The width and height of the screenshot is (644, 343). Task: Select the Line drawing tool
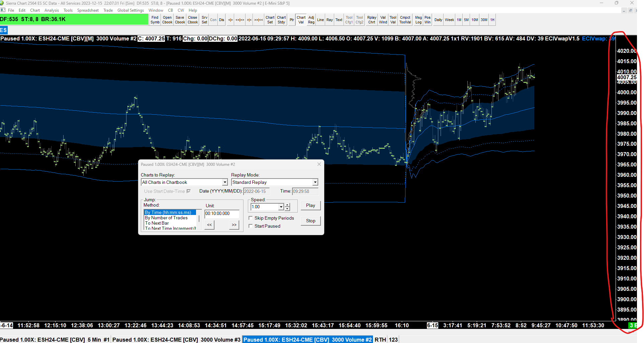pyautogui.click(x=320, y=20)
